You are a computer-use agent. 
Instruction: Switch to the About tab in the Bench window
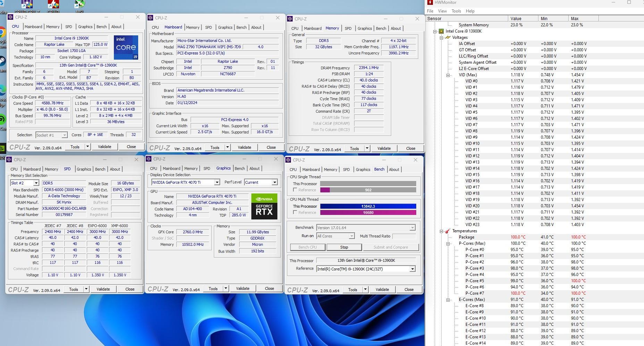point(394,170)
